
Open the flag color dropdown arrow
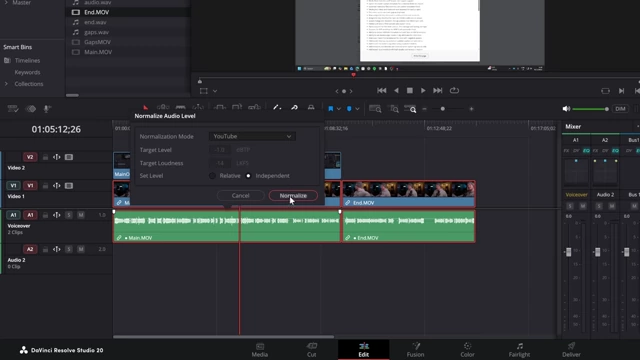[x=339, y=109]
